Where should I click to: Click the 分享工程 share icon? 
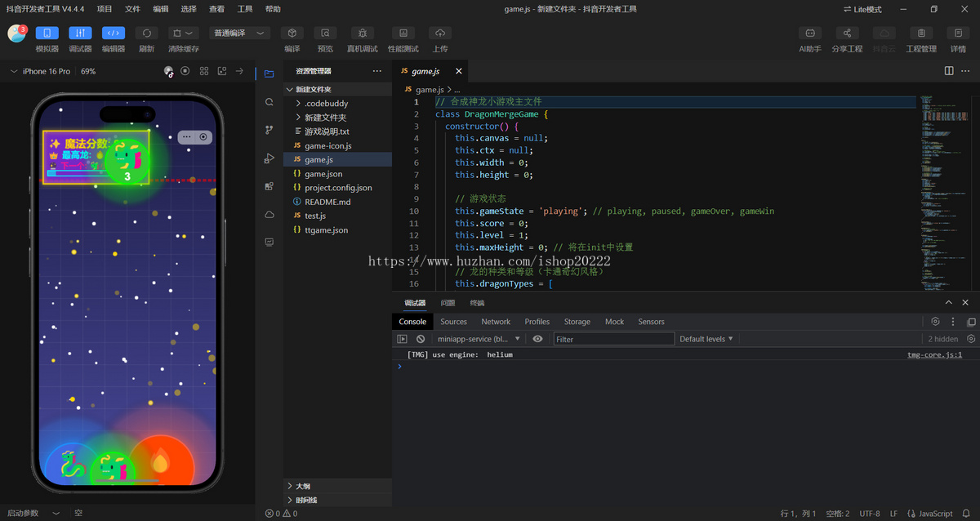coord(847,33)
